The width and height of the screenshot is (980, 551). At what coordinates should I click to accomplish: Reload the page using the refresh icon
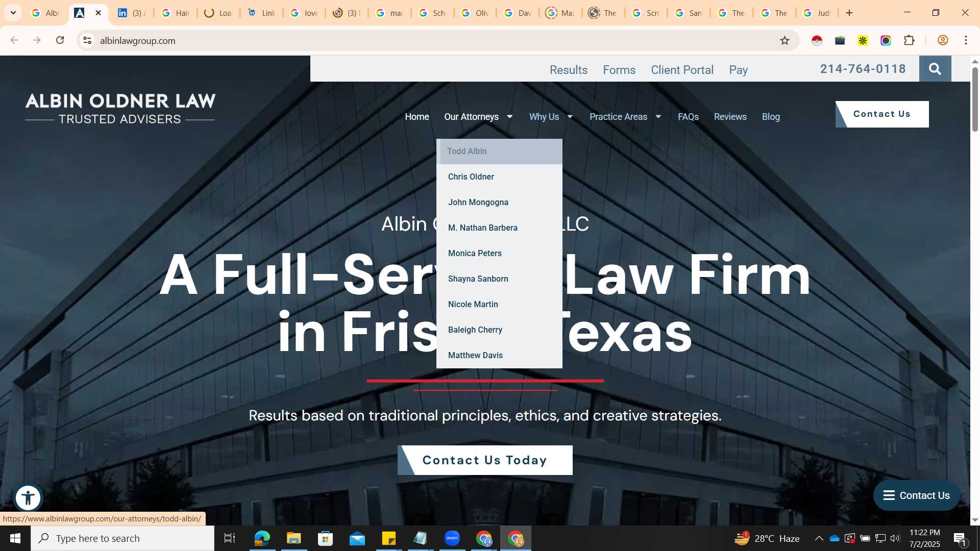[x=60, y=40]
